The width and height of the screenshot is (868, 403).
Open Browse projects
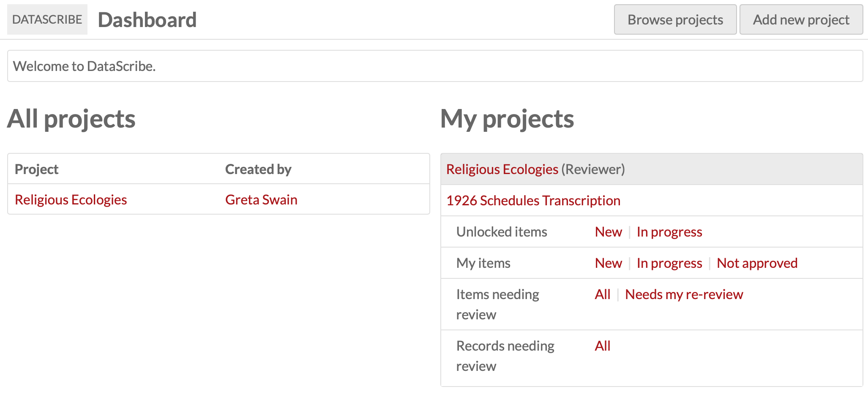pyautogui.click(x=675, y=19)
